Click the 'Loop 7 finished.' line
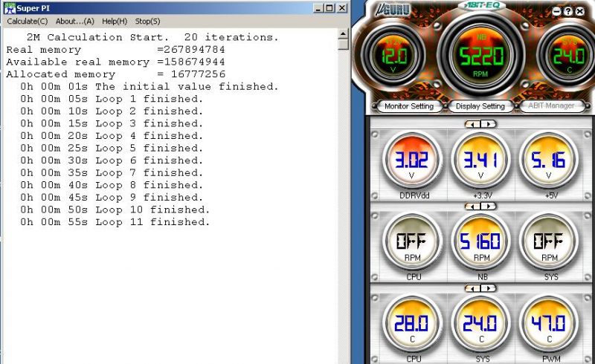This screenshot has width=595, height=364. (112, 173)
